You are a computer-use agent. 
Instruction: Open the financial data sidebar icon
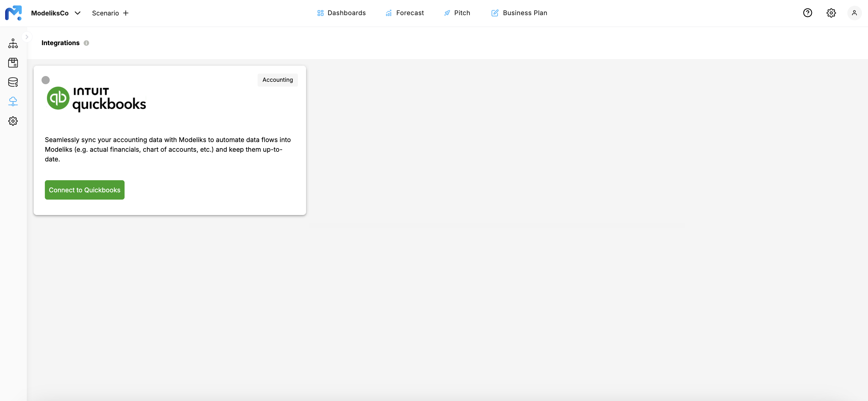[13, 82]
